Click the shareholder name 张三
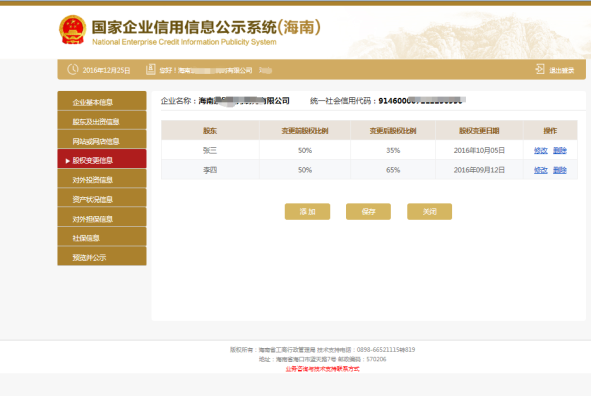Screen dimensions: 591x396 (x=210, y=150)
